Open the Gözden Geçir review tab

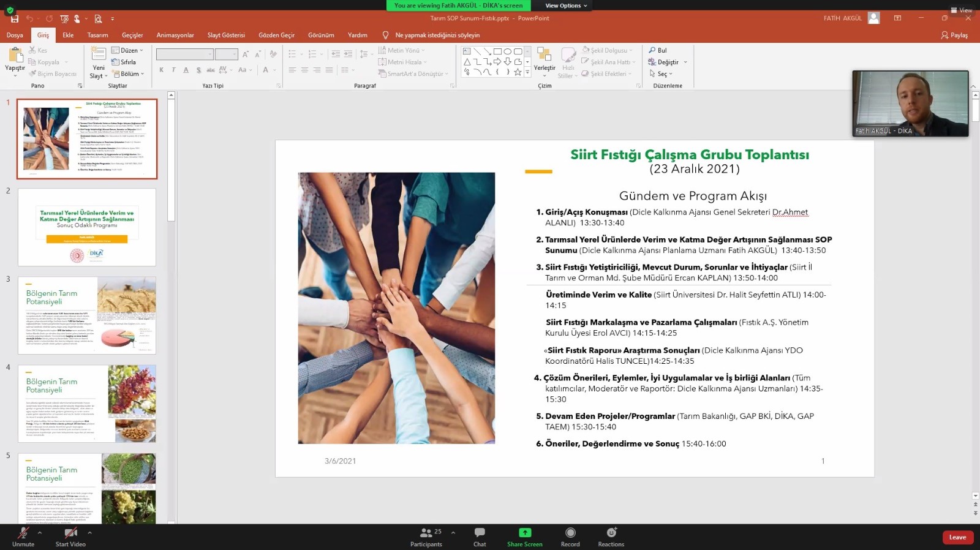[276, 35]
